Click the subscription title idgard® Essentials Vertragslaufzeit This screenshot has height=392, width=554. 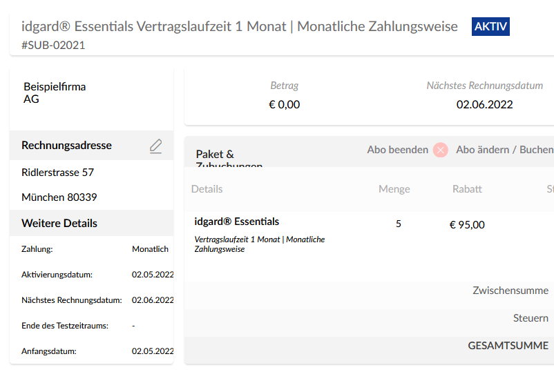click(239, 26)
